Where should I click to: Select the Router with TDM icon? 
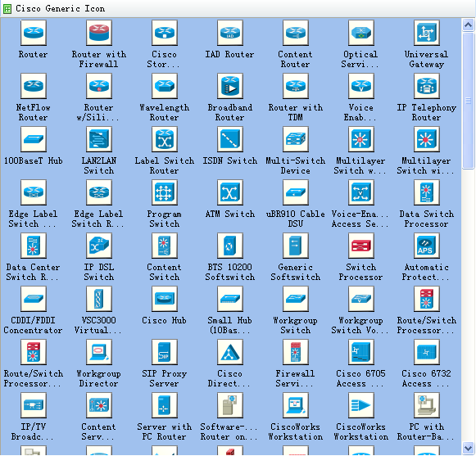[x=296, y=86]
